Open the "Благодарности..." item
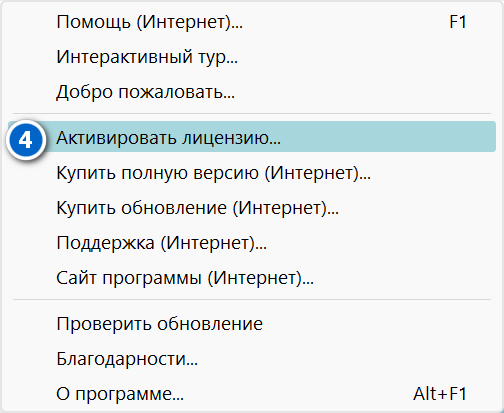Viewport: 504px width, 413px height. [252, 359]
